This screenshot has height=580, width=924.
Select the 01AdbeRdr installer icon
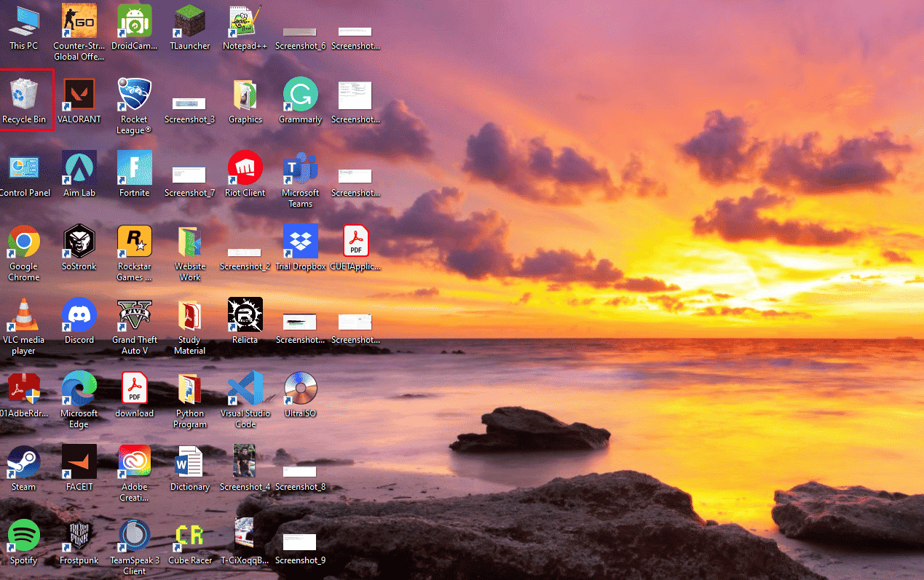23,389
